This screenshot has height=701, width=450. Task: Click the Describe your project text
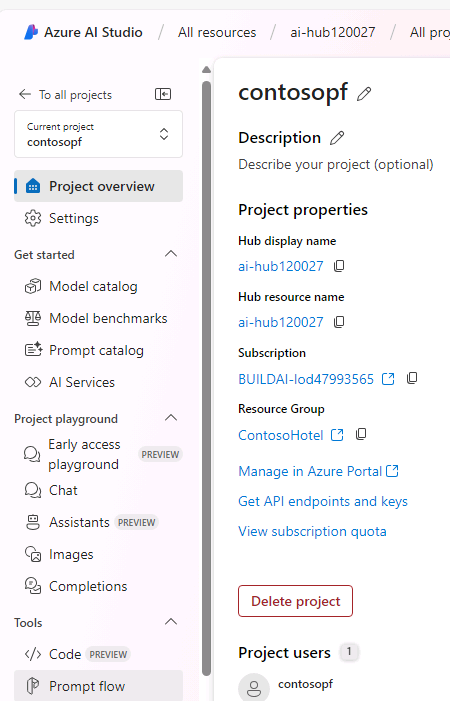336,165
